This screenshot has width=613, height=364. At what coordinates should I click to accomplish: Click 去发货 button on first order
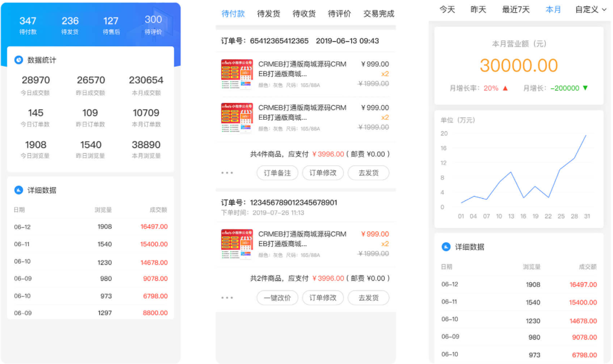(368, 173)
